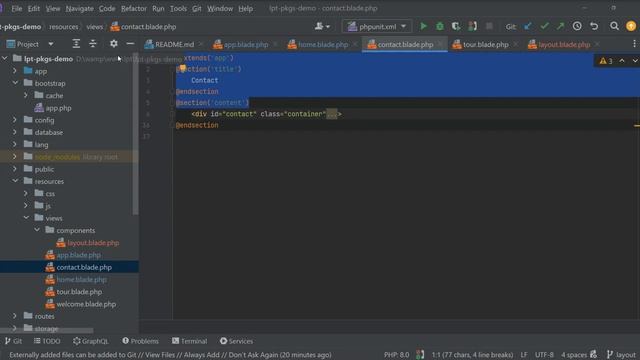
Task: Expand all in Project panel toolbar
Action: (x=76, y=44)
